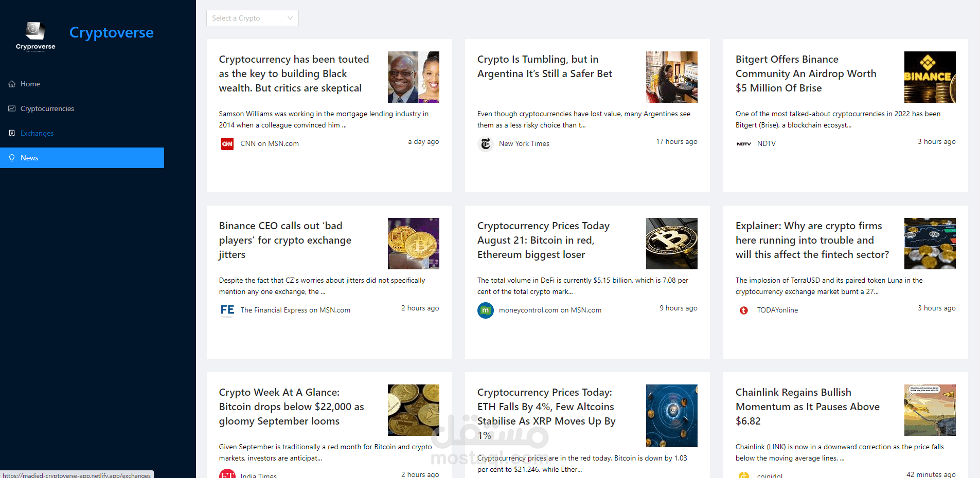
Task: Click the Explainer crypto firms article thumbnail
Action: click(930, 244)
